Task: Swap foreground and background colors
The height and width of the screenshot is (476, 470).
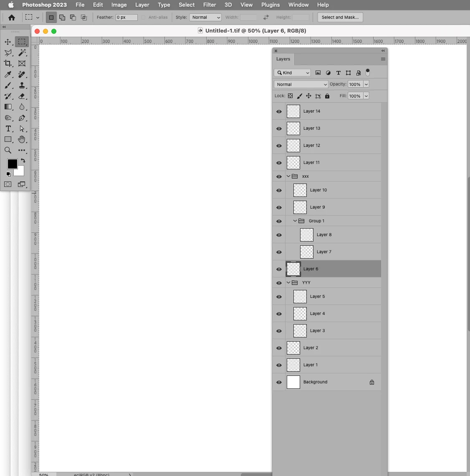Action: point(23,161)
